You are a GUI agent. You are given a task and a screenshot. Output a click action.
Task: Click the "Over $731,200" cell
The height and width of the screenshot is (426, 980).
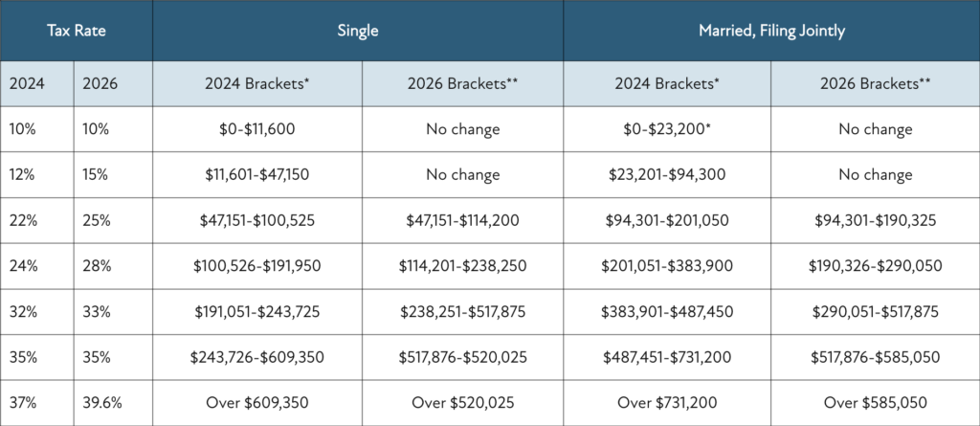[668, 403]
